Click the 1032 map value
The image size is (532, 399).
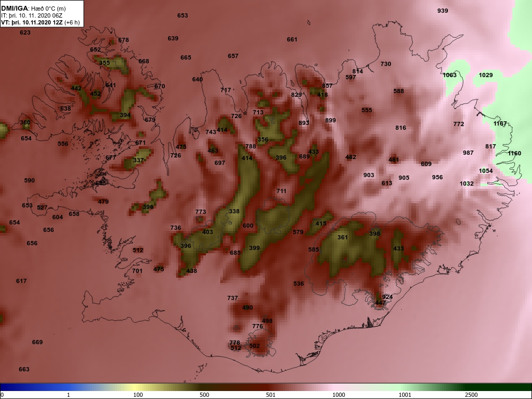click(467, 184)
